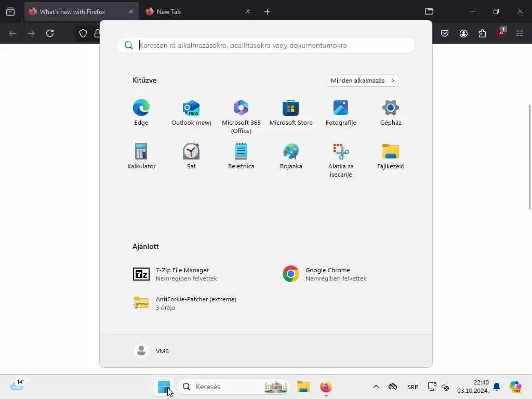Change the SRP input language
The height and width of the screenshot is (399, 532).
(413, 387)
